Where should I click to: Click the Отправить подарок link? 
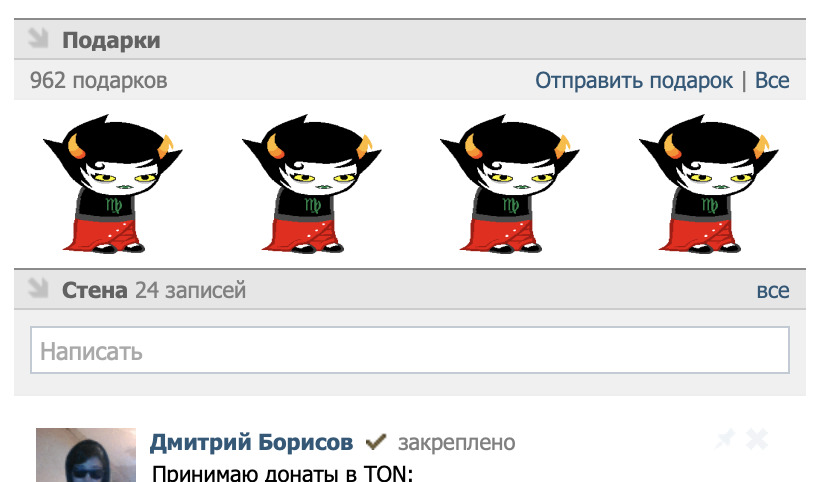(x=634, y=81)
